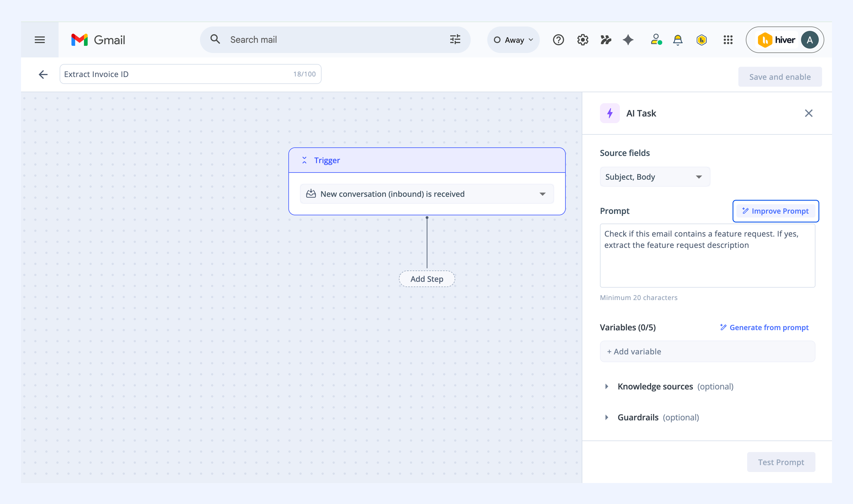
Task: Open the account avatar labeled A
Action: coord(810,40)
